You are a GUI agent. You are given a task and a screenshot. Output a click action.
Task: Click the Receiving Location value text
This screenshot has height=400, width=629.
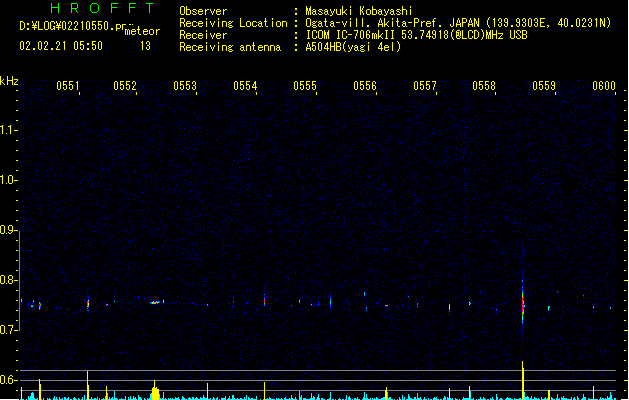(458, 23)
